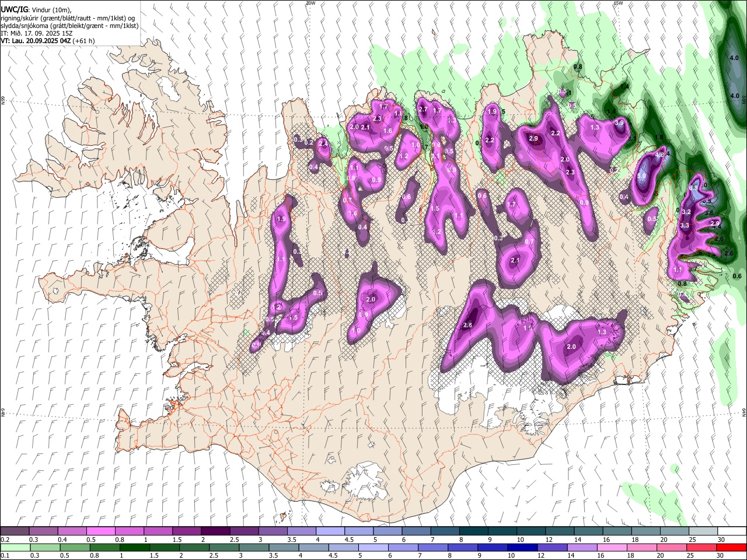Click the 0.8 swatch in upper legend row
This screenshot has width=747, height=560.
tap(130, 531)
